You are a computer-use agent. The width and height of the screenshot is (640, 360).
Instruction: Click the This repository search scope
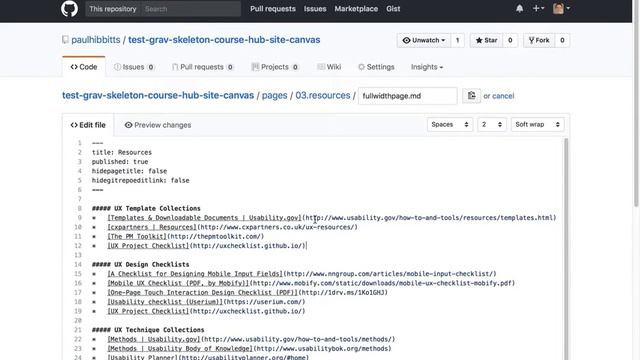(x=113, y=9)
